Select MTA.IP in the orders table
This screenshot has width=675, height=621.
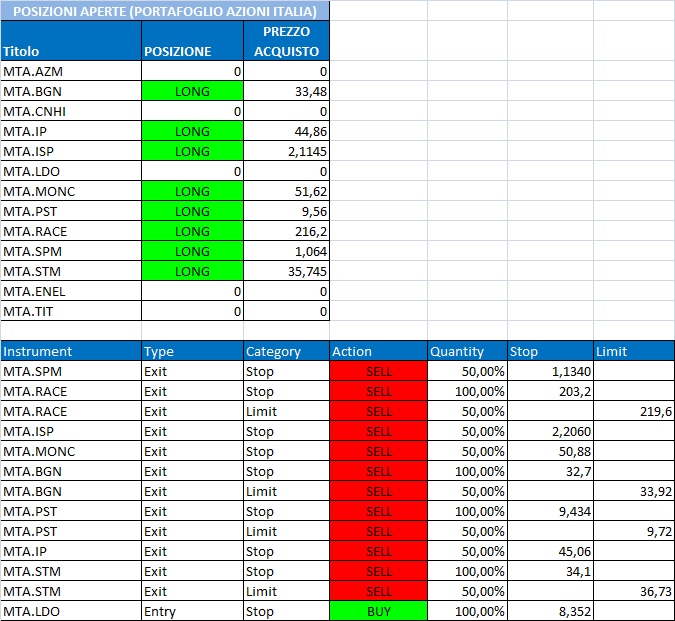click(71, 551)
